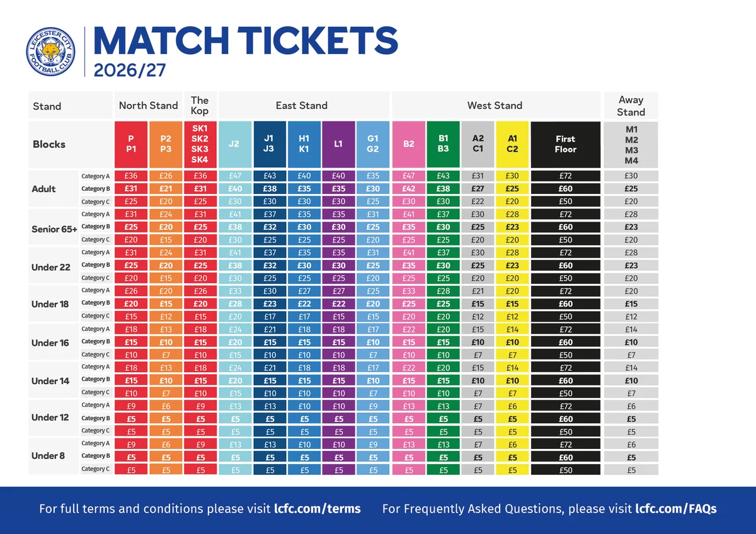Click the black First Floor block cell
Screen dimensions: 756x534
click(x=565, y=144)
